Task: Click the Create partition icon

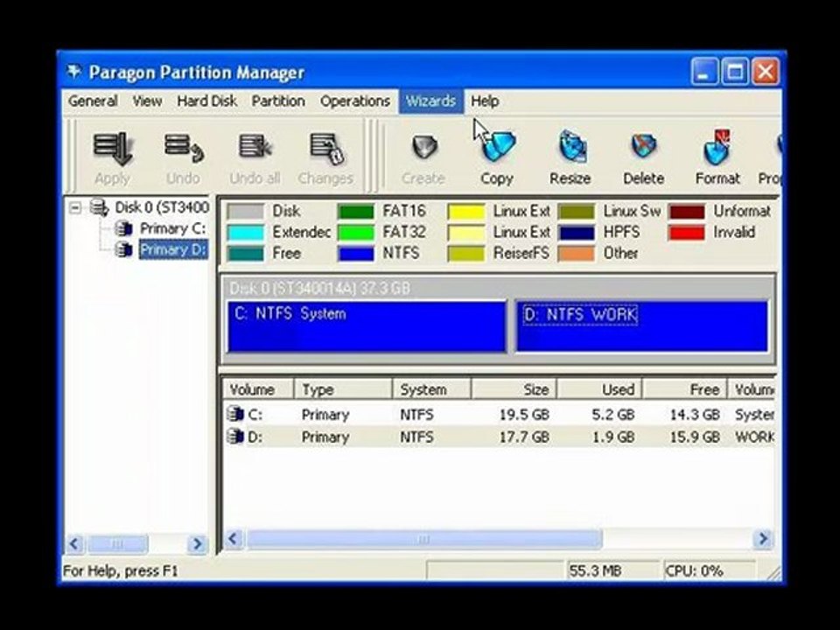Action: 424,147
